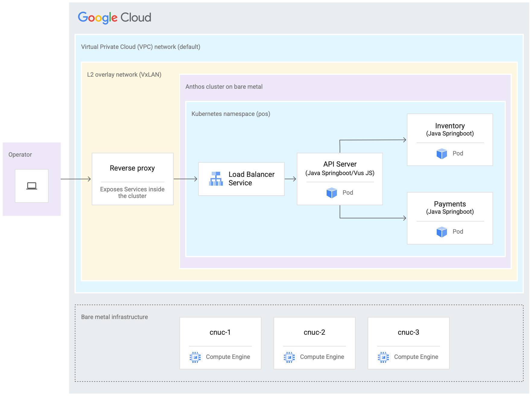The height and width of the screenshot is (396, 532).
Task: Open the API Server component
Action: [x=340, y=179]
